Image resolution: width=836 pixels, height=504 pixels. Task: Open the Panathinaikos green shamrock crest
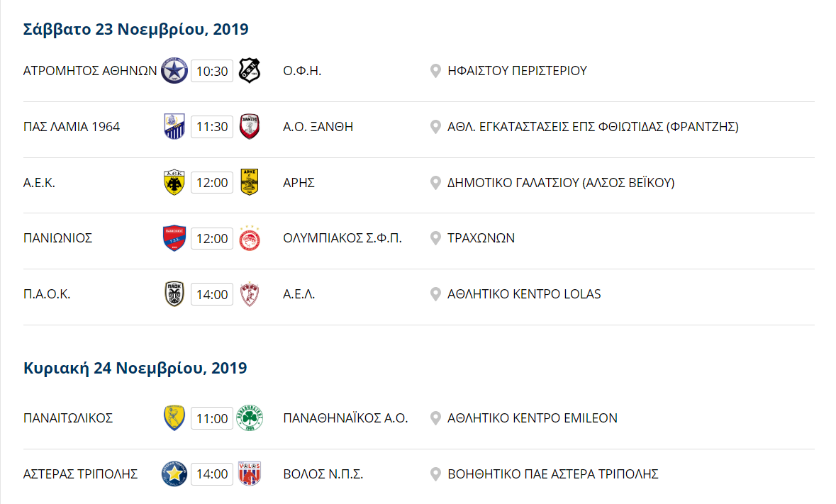click(250, 418)
